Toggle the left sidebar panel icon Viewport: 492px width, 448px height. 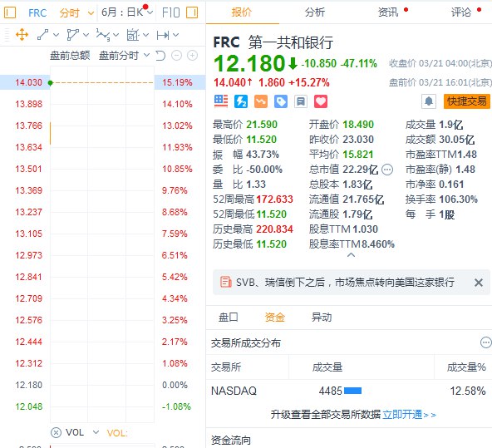[x=10, y=12]
